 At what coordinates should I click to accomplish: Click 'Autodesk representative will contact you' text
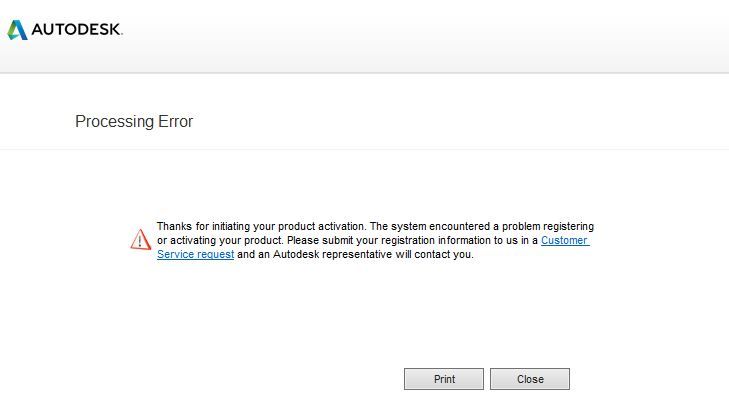point(373,254)
